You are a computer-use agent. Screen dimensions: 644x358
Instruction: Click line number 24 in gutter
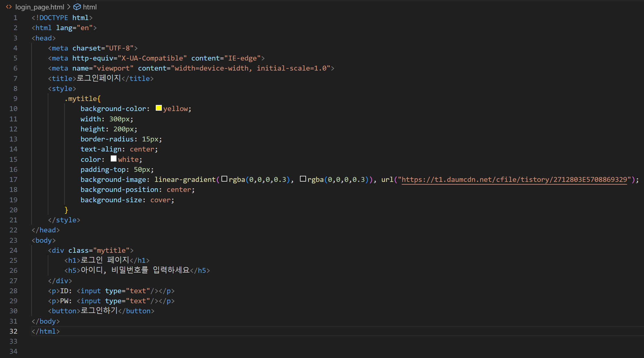pyautogui.click(x=13, y=250)
